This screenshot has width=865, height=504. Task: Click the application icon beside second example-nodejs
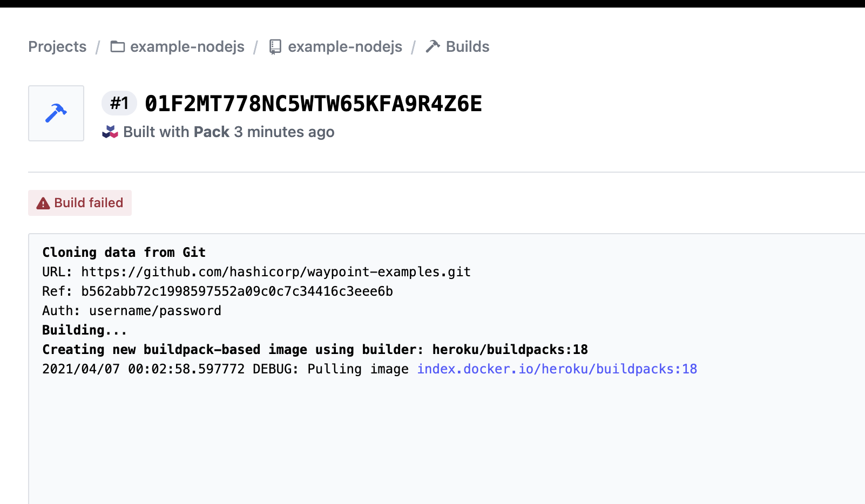(276, 46)
